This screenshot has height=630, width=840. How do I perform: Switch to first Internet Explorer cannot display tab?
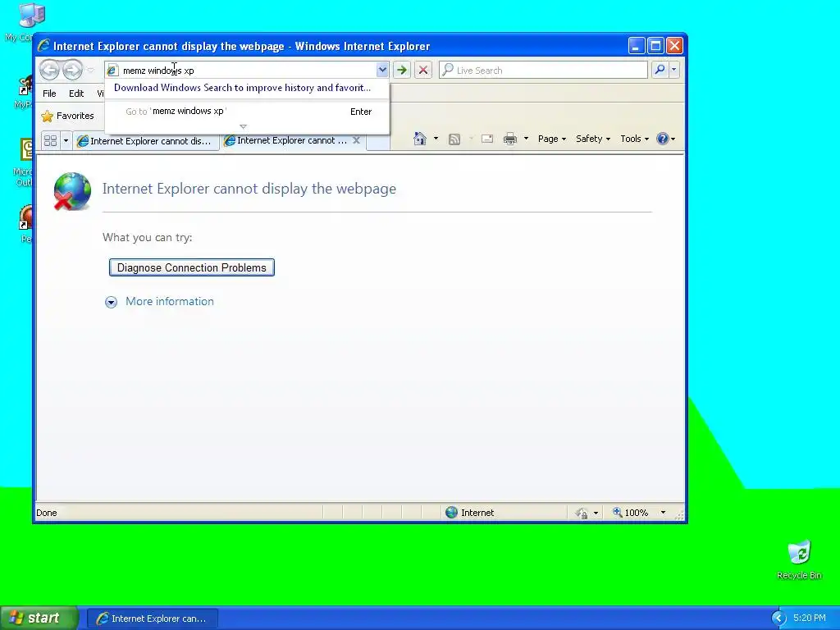click(146, 141)
